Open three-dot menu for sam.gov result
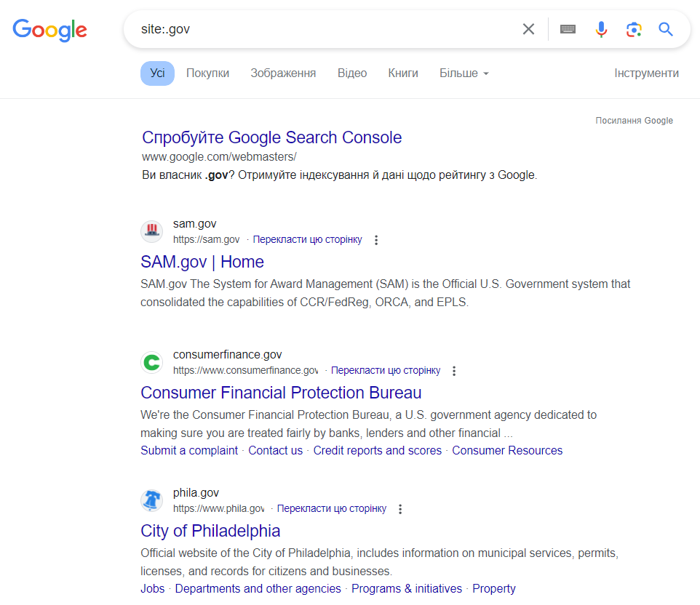The height and width of the screenshot is (605, 700). (376, 240)
